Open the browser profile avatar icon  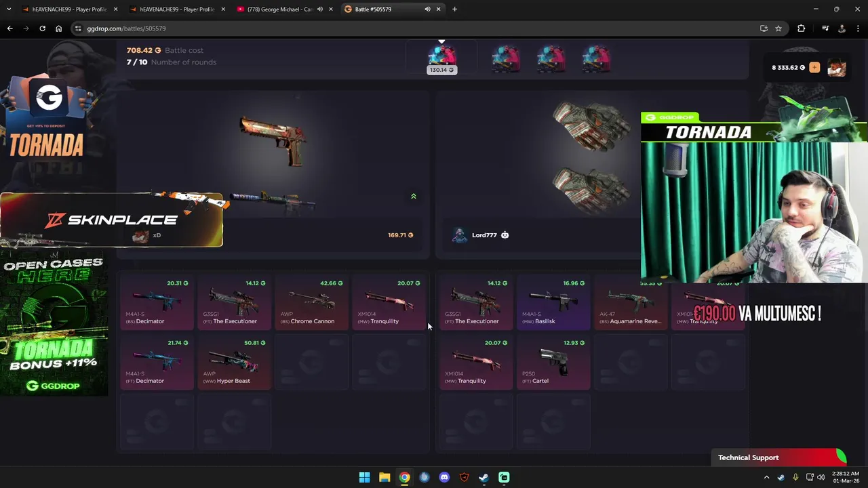coord(842,28)
